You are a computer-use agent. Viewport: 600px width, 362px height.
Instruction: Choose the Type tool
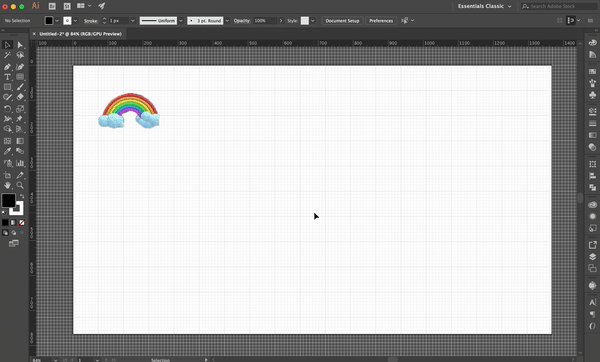[7, 77]
